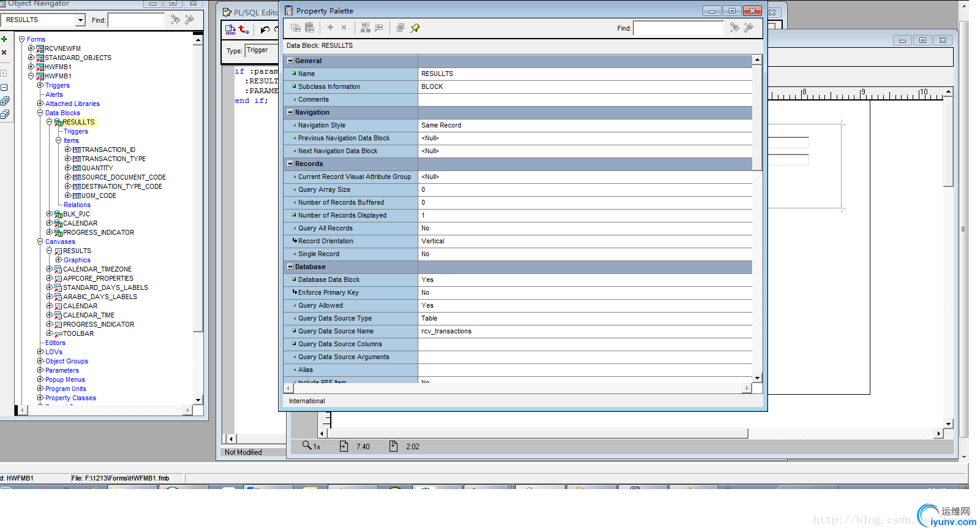Screen dimensions: 980x532
Task: Expand the RCVNEWFM form node
Action: pyautogui.click(x=31, y=48)
